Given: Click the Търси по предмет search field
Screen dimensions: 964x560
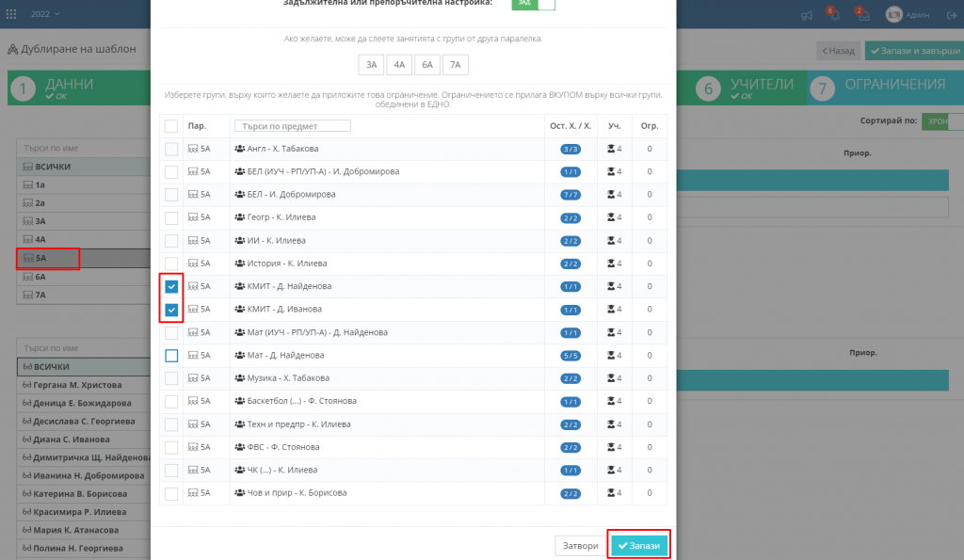Looking at the screenshot, I should tap(292, 125).
